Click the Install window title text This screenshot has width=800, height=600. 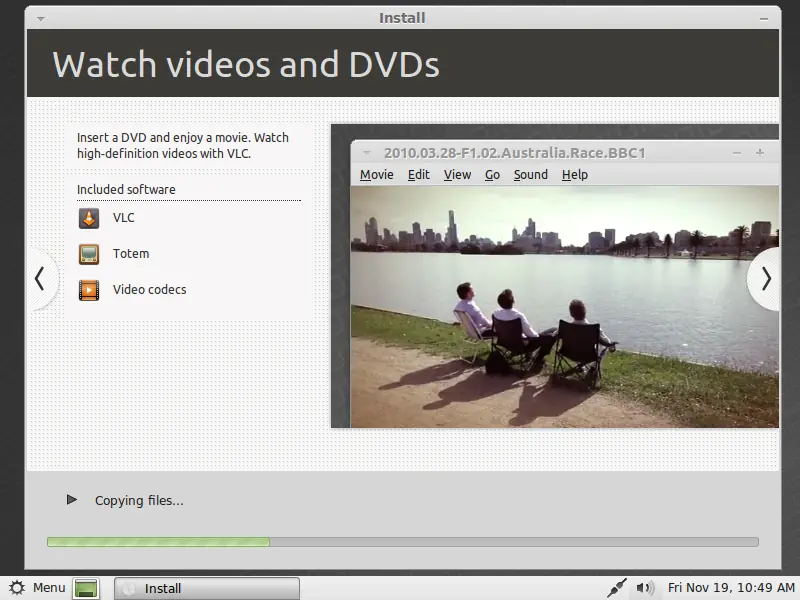(x=402, y=18)
